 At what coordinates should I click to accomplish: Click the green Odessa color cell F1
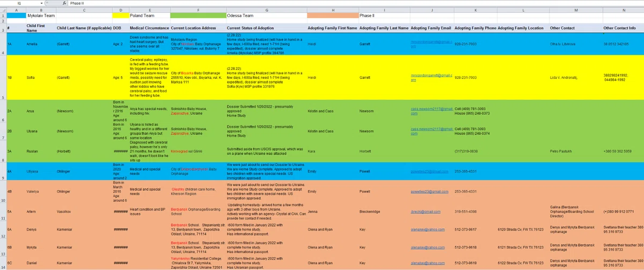tap(197, 16)
